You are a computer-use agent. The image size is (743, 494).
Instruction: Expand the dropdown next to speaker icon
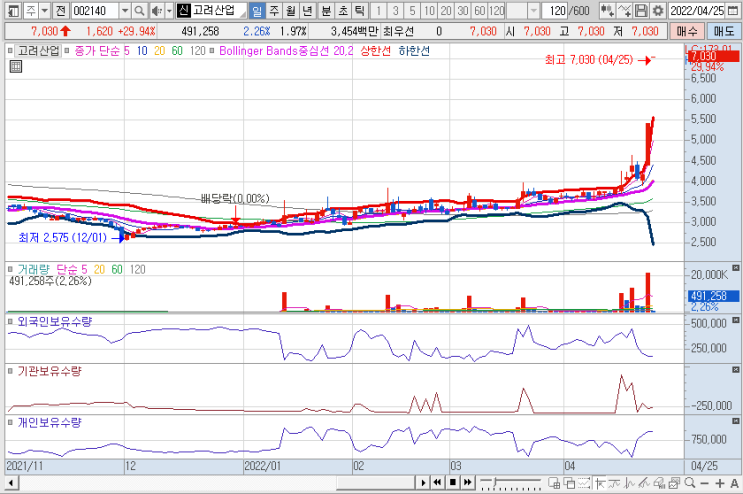click(x=169, y=10)
